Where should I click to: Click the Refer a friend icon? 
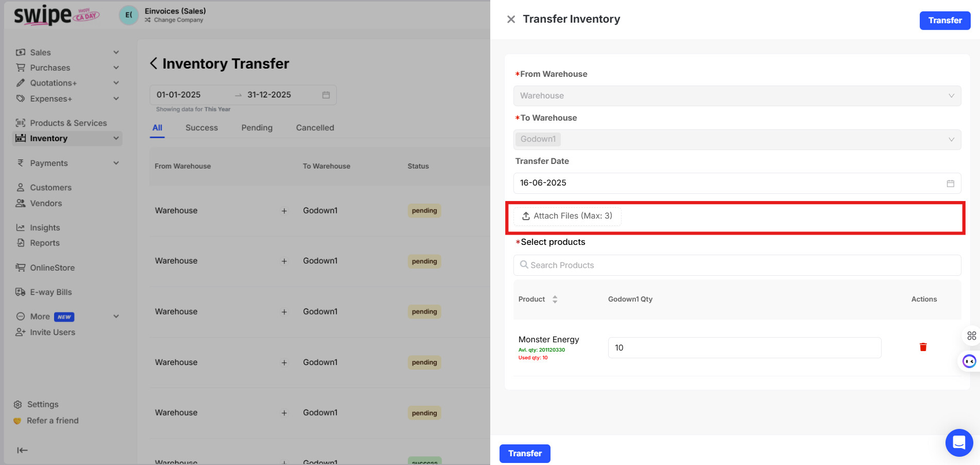(x=18, y=421)
